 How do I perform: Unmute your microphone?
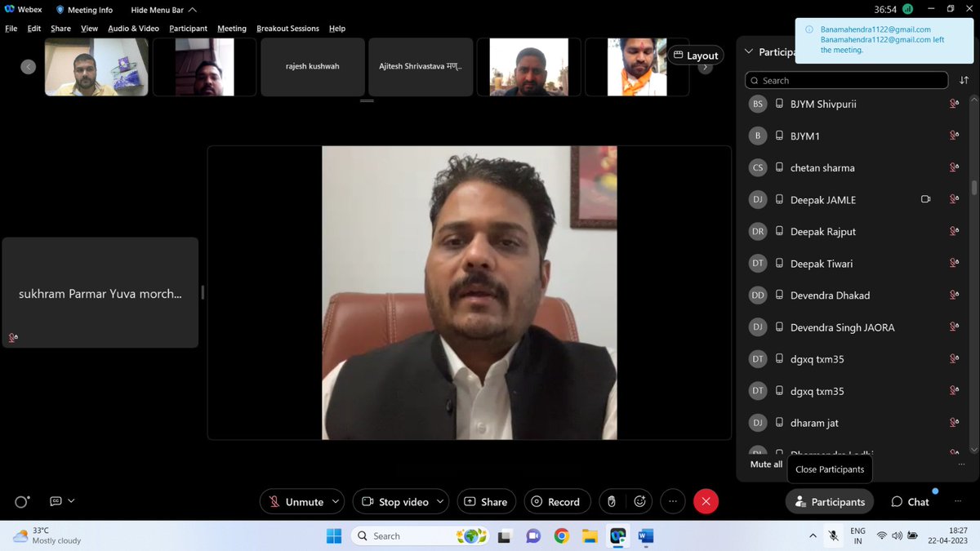(296, 502)
